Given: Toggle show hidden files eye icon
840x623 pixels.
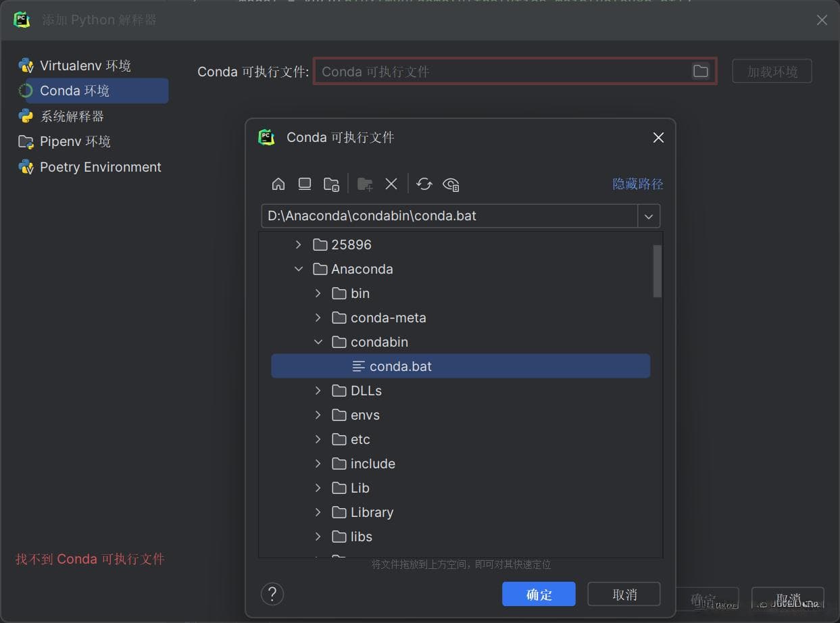Looking at the screenshot, I should coord(451,184).
